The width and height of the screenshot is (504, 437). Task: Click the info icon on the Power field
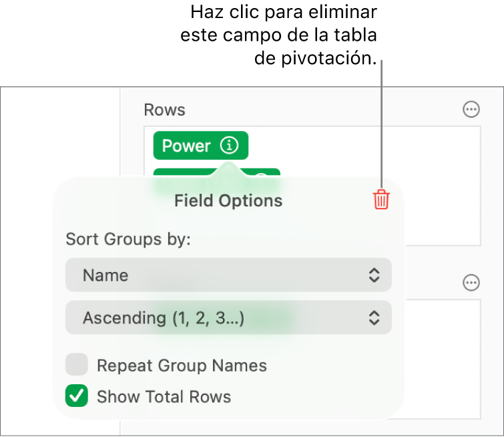click(x=229, y=145)
